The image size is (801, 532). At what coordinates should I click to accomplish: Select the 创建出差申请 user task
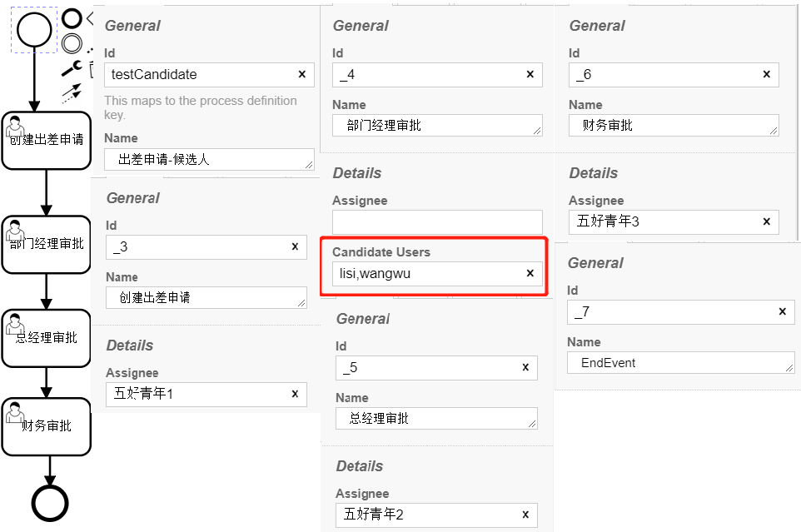(47, 141)
